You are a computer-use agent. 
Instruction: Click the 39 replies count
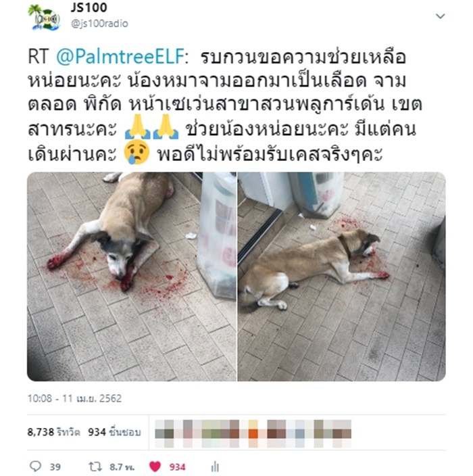tap(55, 467)
